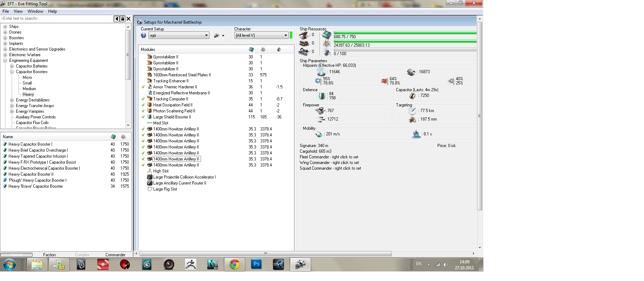Open the Current Setup dropdown
Screen dimensions: 644x281
click(179, 35)
